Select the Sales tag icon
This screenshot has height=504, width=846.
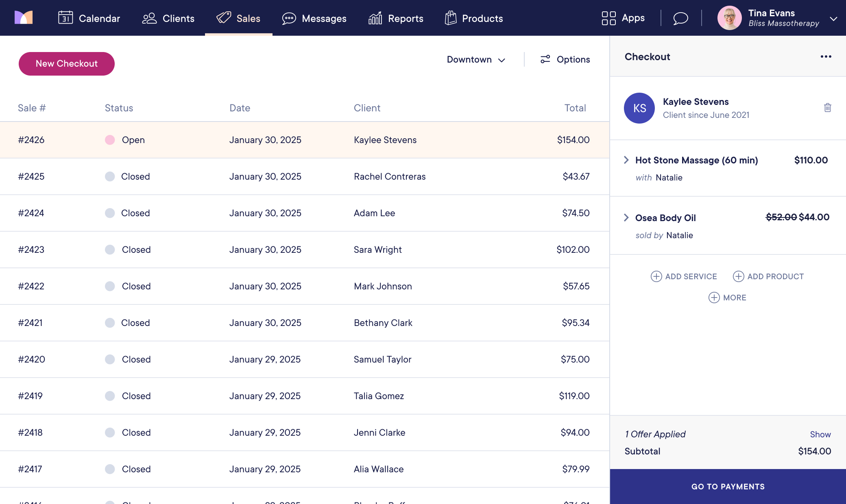tap(223, 18)
